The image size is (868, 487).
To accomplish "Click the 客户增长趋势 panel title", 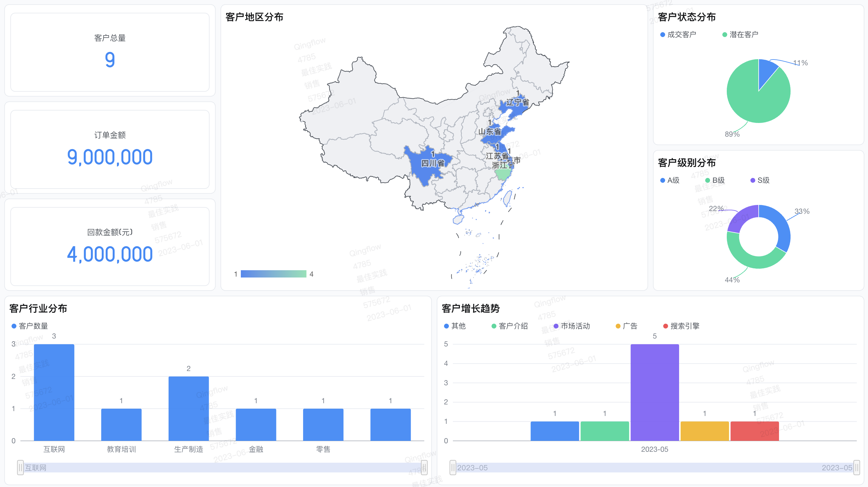I will point(470,308).
